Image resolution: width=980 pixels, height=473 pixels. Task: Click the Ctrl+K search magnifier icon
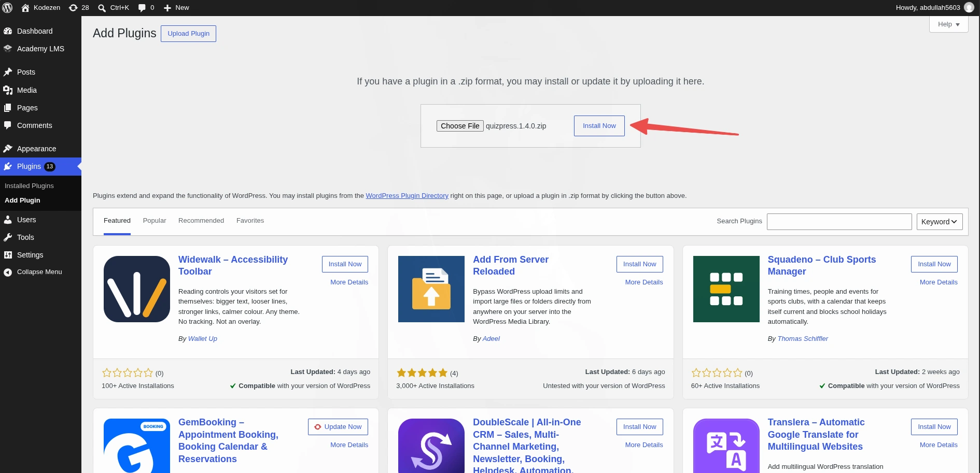coord(102,8)
